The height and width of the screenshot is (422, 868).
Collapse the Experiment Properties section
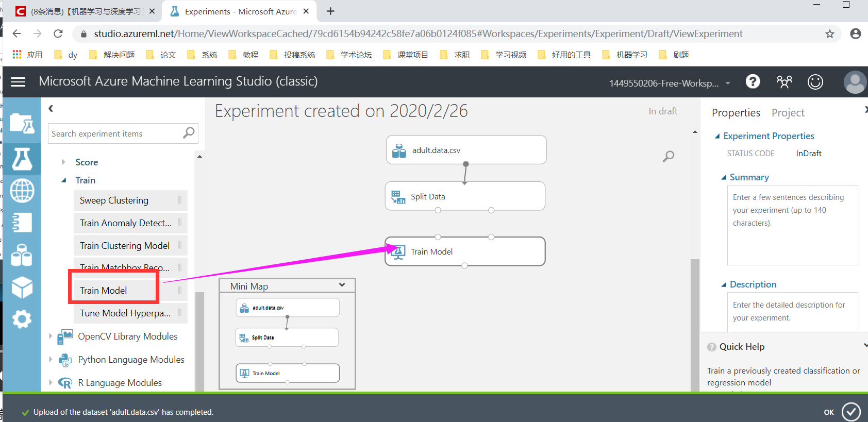pyautogui.click(x=717, y=136)
